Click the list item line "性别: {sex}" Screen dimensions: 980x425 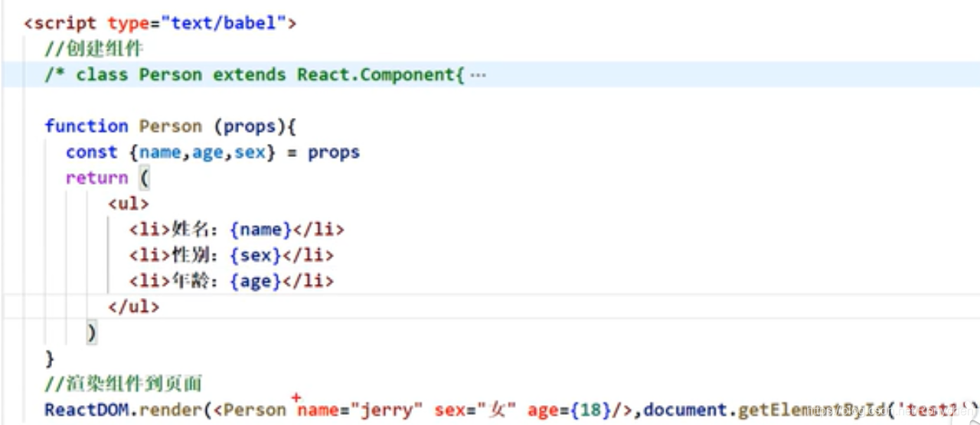coord(232,256)
